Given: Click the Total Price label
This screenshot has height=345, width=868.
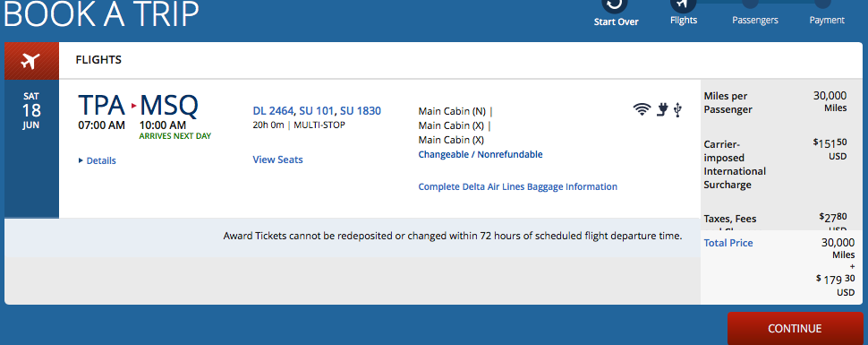Looking at the screenshot, I should coord(728,243).
